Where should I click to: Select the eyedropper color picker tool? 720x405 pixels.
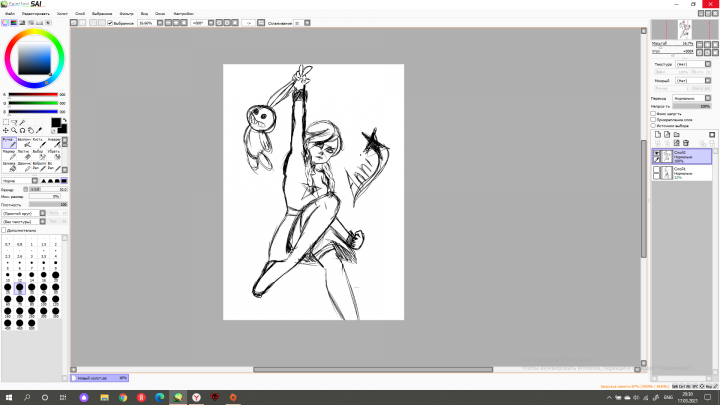(x=39, y=131)
